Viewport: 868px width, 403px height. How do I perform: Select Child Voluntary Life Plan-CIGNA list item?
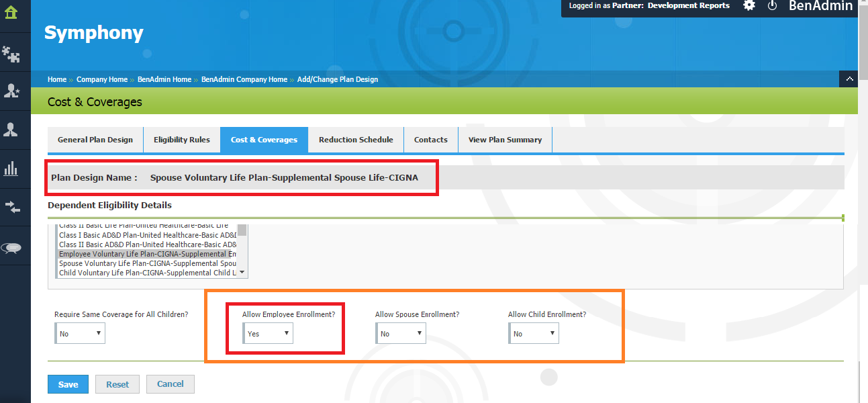[147, 273]
